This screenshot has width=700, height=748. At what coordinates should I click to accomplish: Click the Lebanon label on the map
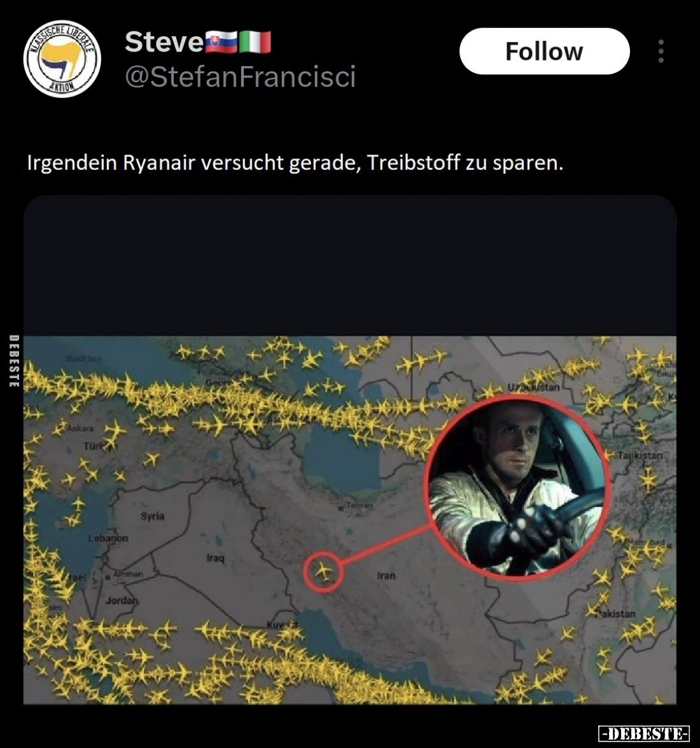tap(108, 538)
